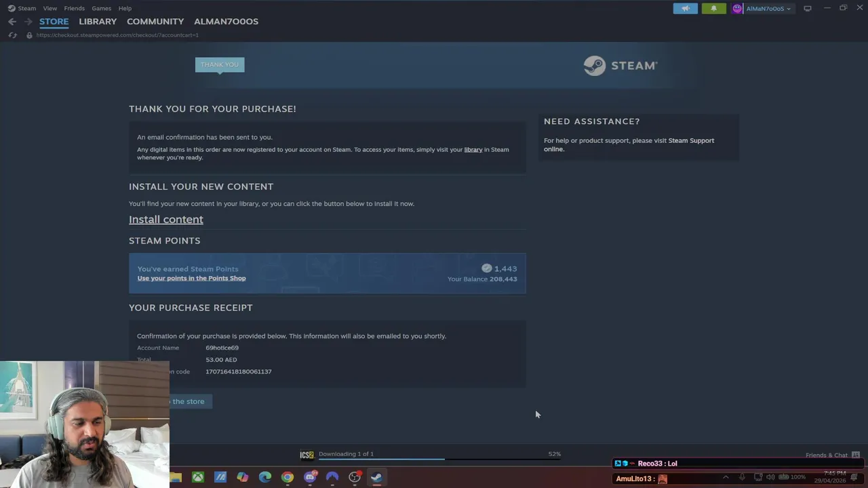Open the View menu
The image size is (868, 488).
[x=50, y=8]
